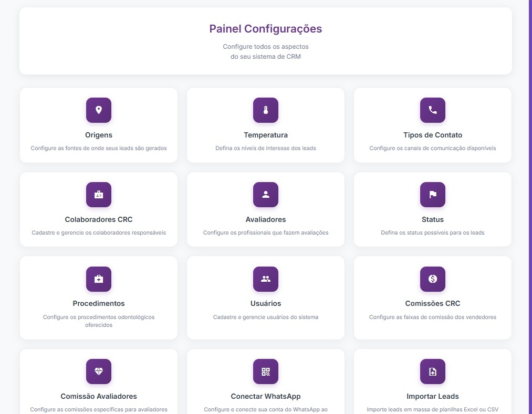Viewport: 532px width, 414px height.
Task: Go to Usuários management title
Action: (266, 303)
